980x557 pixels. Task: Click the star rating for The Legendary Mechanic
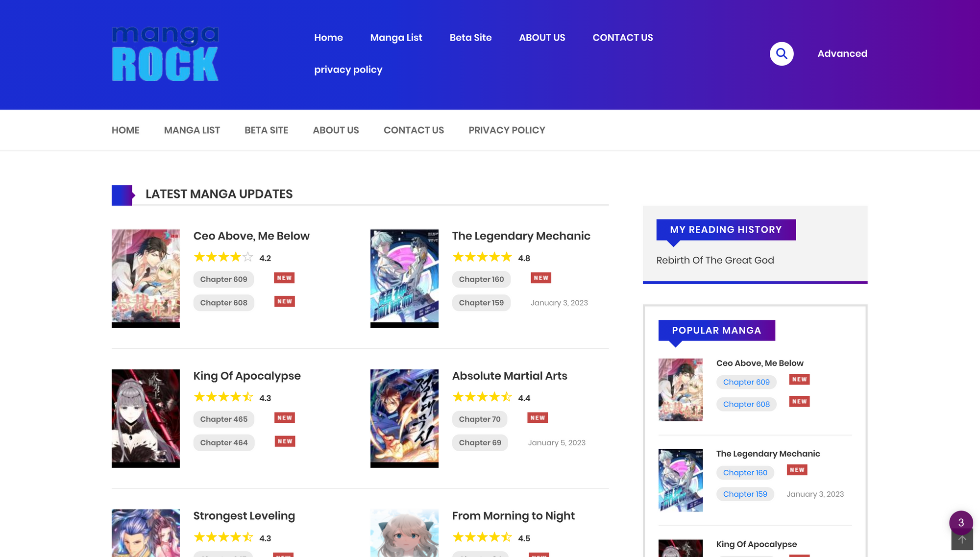pos(482,257)
